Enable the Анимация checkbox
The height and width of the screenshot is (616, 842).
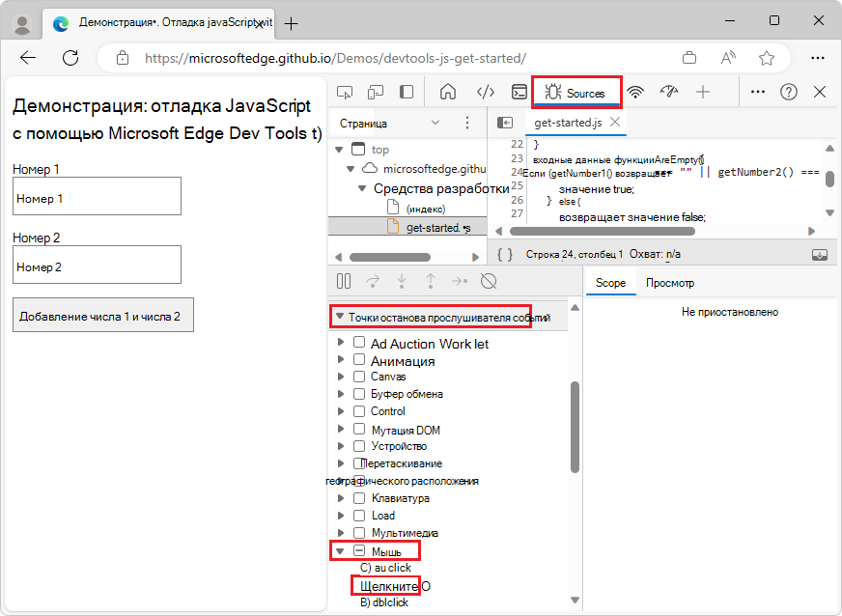point(359,359)
